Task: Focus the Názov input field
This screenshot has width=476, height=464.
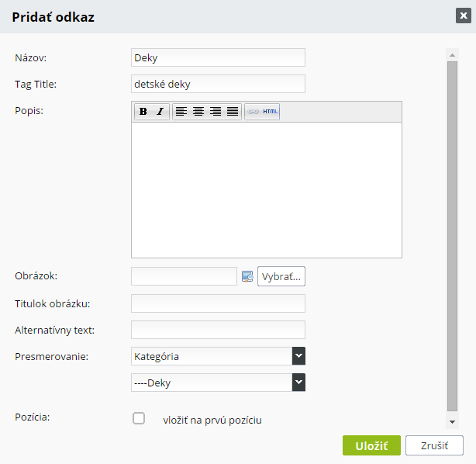Action: click(x=218, y=57)
